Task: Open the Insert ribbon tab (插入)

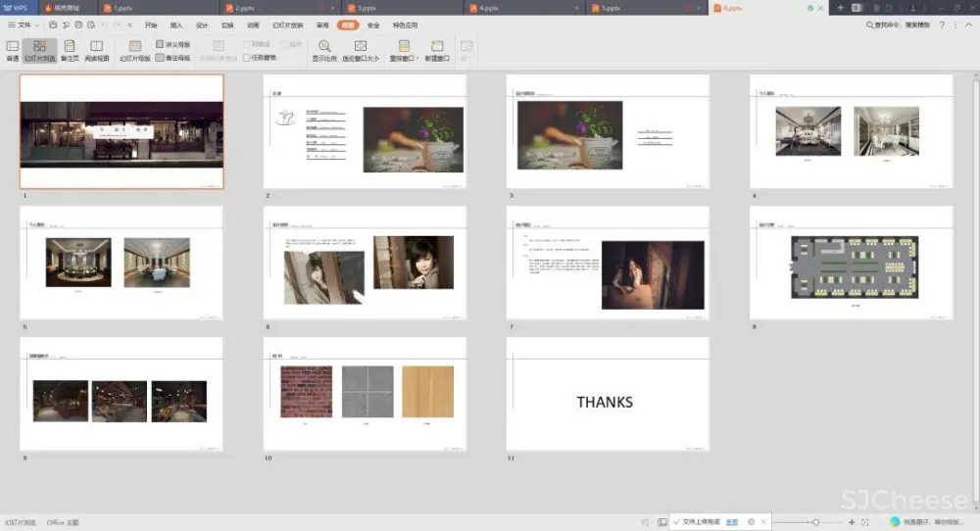Action: coord(176,24)
